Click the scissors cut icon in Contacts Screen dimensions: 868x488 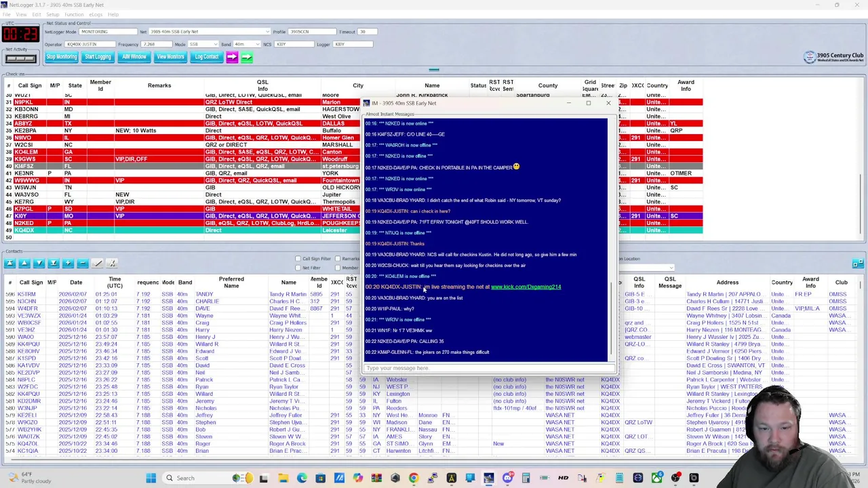(112, 263)
